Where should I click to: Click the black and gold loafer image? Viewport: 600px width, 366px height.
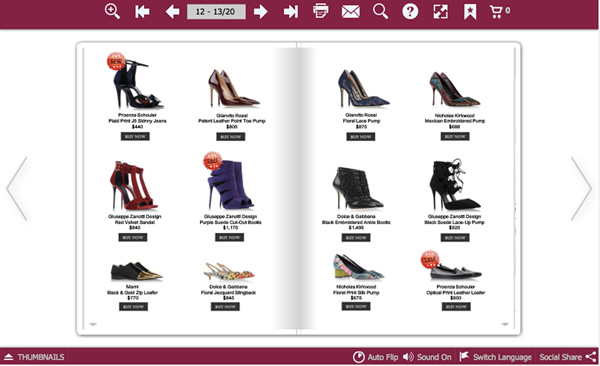coord(136,271)
